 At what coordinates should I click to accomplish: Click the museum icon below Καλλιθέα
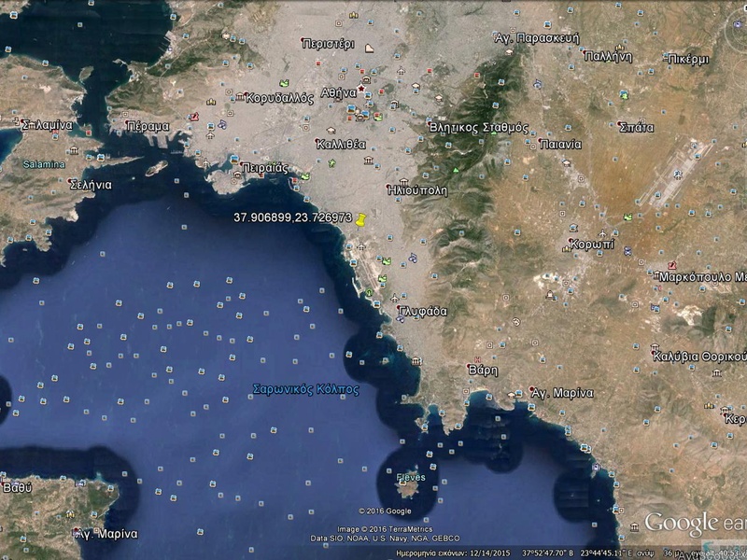tap(369, 161)
